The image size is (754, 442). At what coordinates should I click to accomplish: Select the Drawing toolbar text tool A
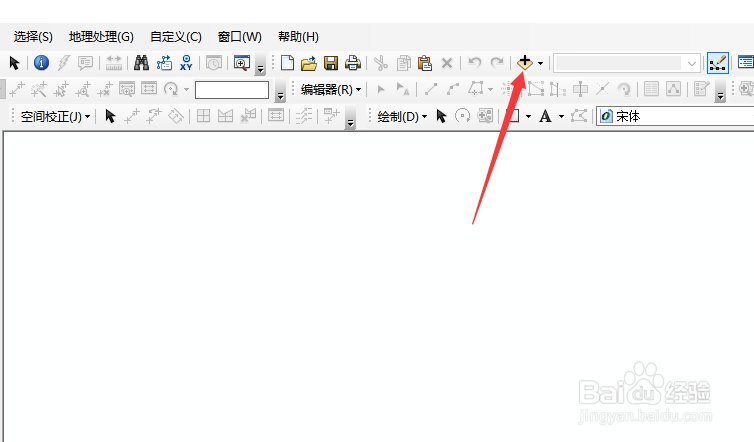545,116
